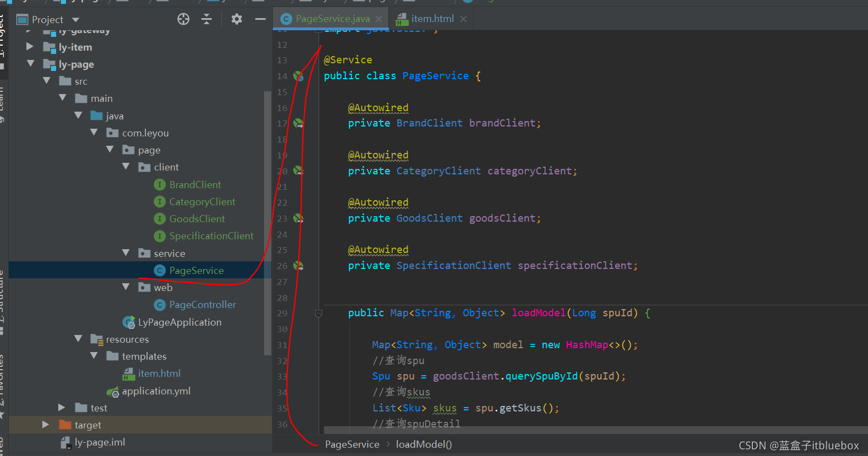This screenshot has width=868, height=456.
Task: Collapse the templates folder
Action: click(x=94, y=356)
